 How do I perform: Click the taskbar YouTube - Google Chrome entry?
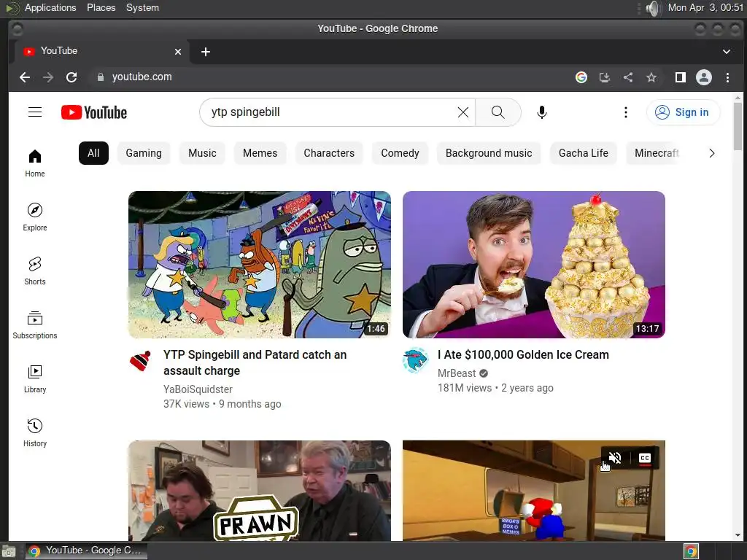[86, 551]
